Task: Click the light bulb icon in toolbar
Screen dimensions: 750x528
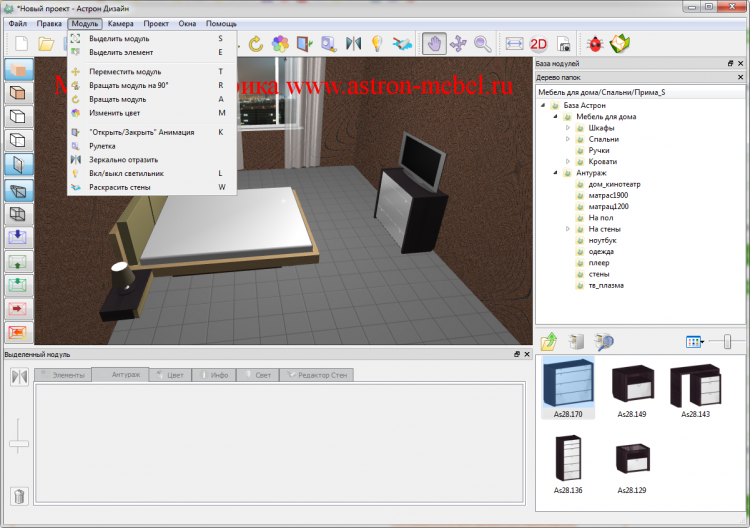Action: pyautogui.click(x=377, y=43)
